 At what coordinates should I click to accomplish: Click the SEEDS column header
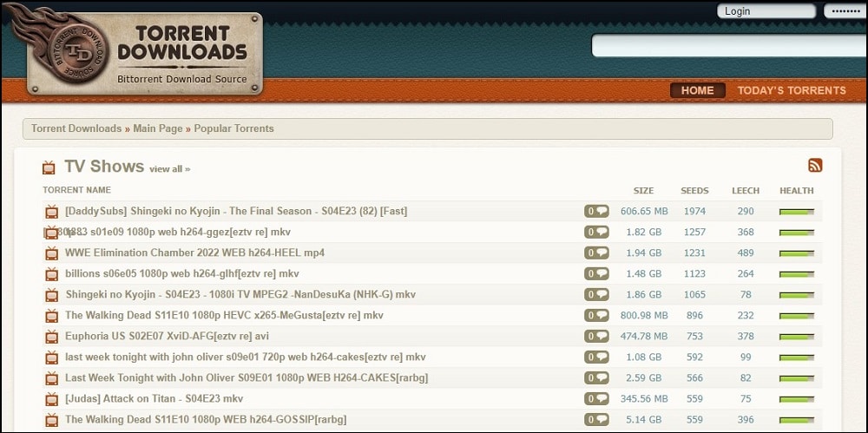(694, 191)
